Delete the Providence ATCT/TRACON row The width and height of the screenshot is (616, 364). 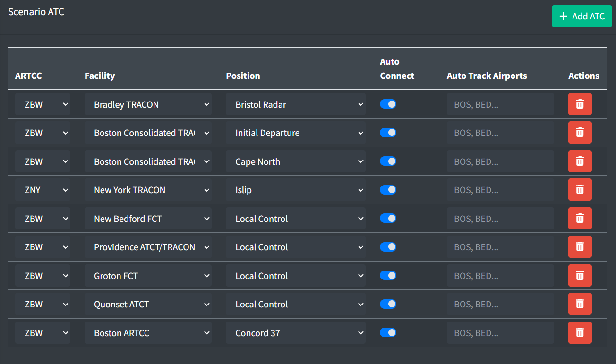(x=580, y=247)
